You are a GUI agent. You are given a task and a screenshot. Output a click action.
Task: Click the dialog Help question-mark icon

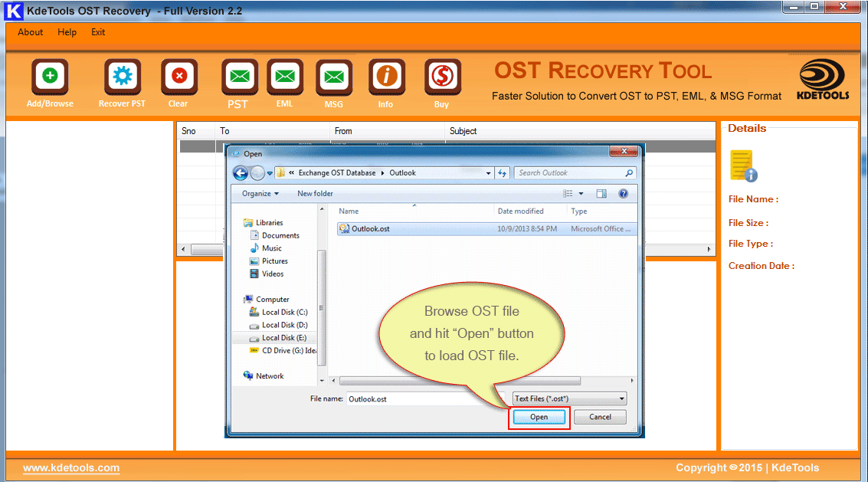[x=623, y=194]
